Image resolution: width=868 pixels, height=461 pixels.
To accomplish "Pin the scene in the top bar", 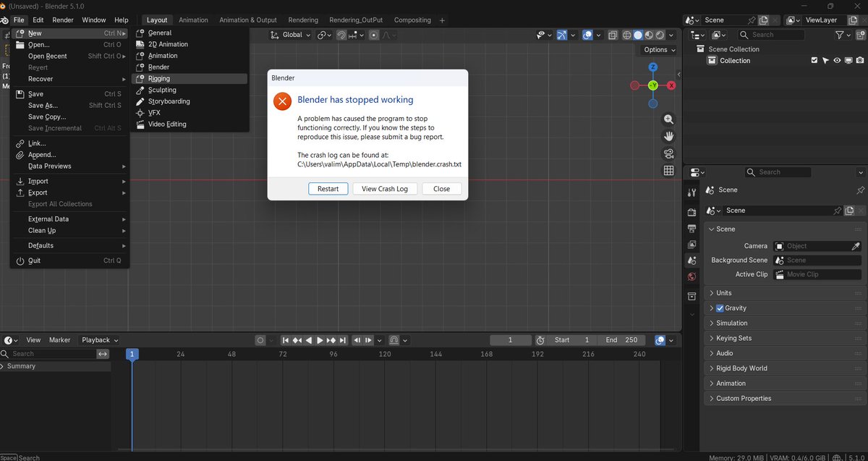I will [x=752, y=20].
